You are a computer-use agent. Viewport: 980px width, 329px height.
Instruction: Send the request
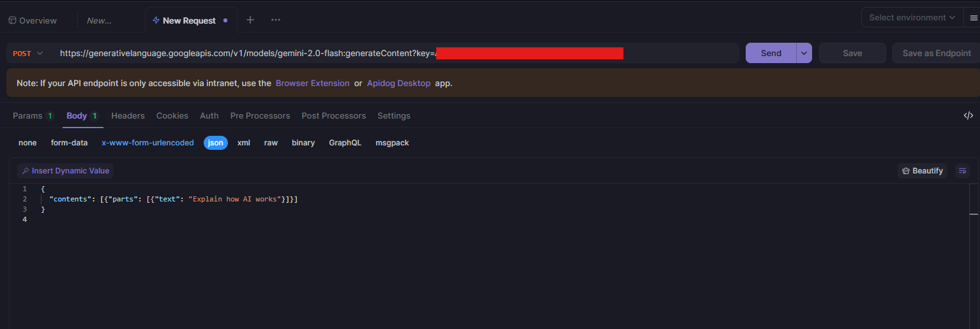pos(771,54)
